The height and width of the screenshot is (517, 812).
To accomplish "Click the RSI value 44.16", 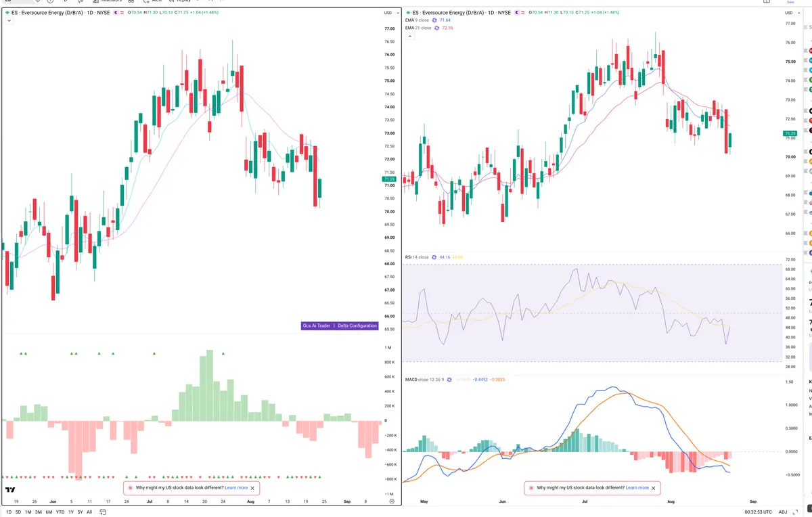I will click(445, 257).
